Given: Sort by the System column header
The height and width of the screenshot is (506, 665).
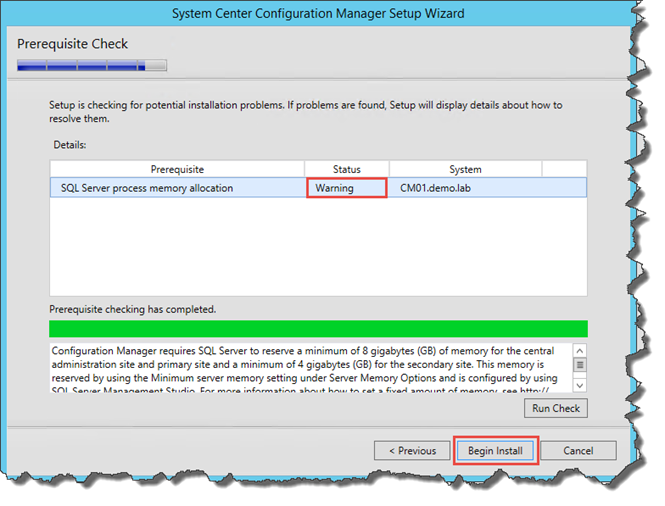Looking at the screenshot, I should [x=465, y=169].
